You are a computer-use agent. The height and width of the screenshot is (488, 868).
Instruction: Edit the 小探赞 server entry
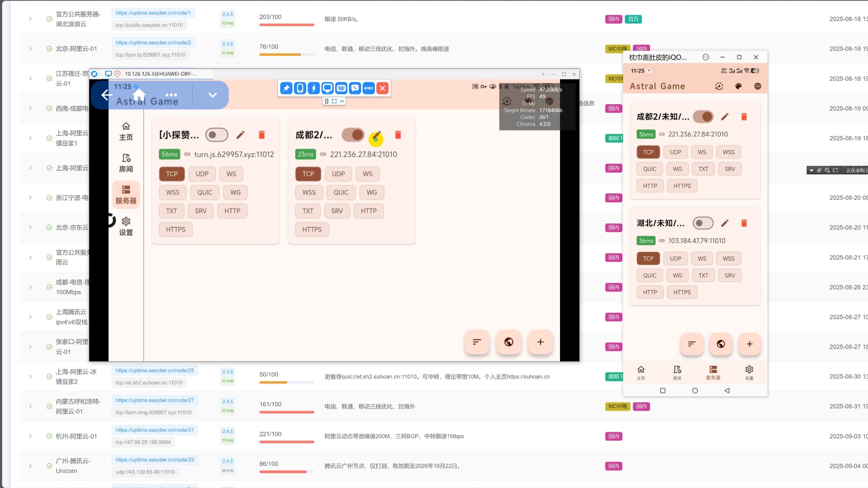(240, 135)
